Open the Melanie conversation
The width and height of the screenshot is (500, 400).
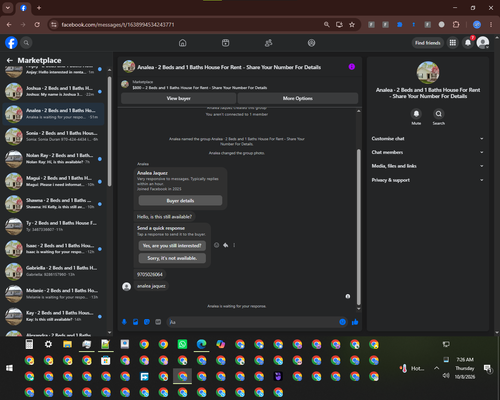[53, 294]
